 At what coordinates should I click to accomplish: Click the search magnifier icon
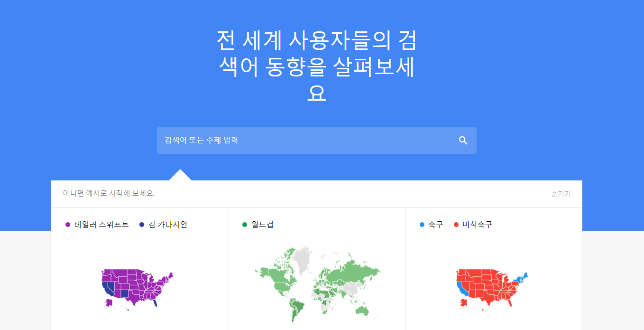[462, 141]
